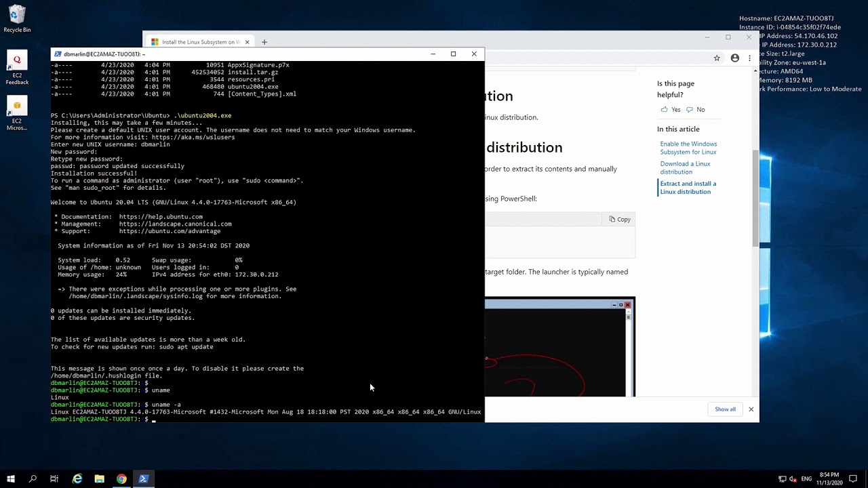Open File Explorer from taskbar
The image size is (868, 488).
99,479
